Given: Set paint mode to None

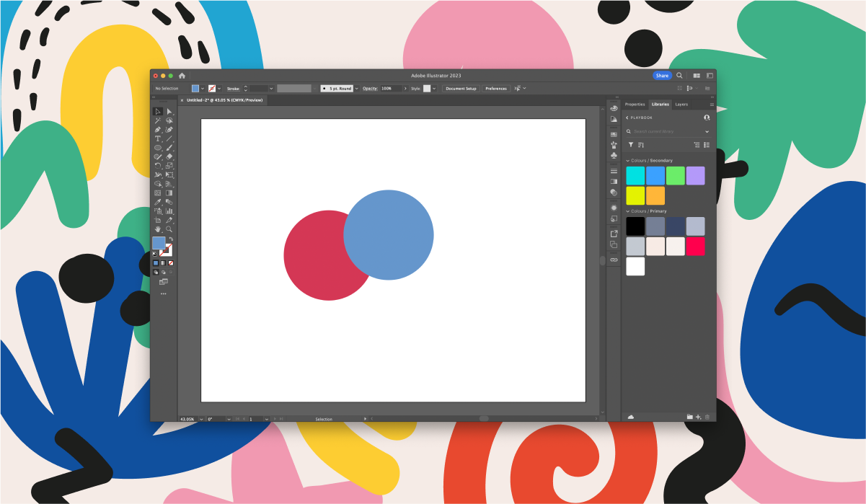Looking at the screenshot, I should [171, 263].
